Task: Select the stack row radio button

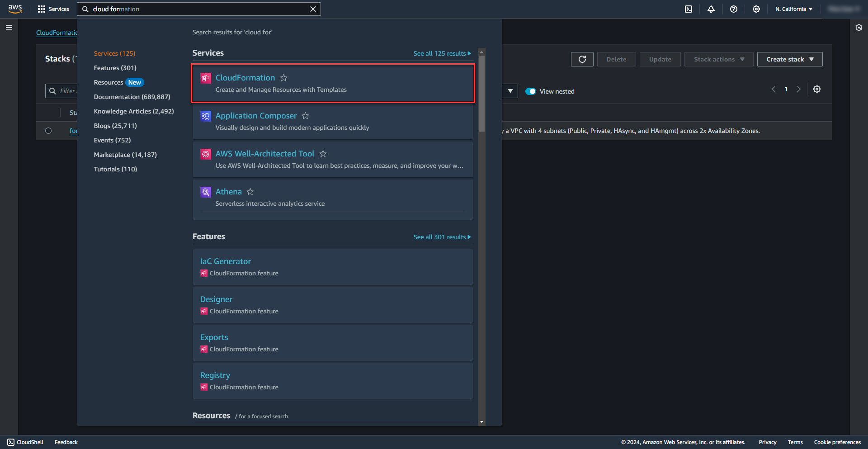Action: pos(48,131)
